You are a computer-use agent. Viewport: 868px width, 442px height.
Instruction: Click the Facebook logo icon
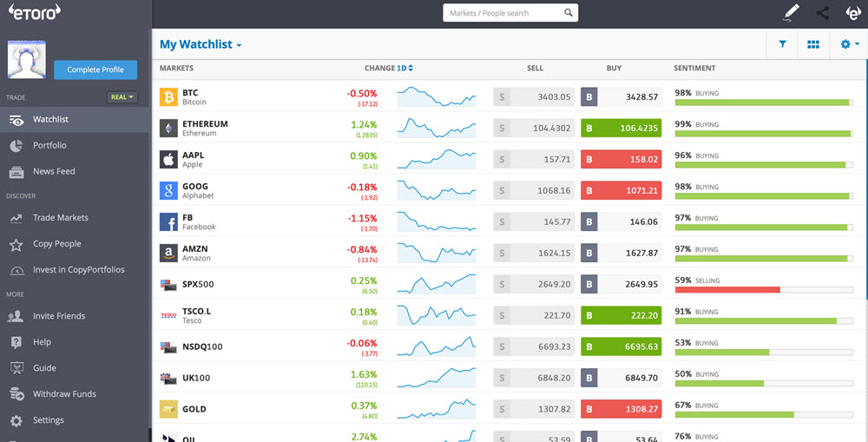click(x=169, y=221)
